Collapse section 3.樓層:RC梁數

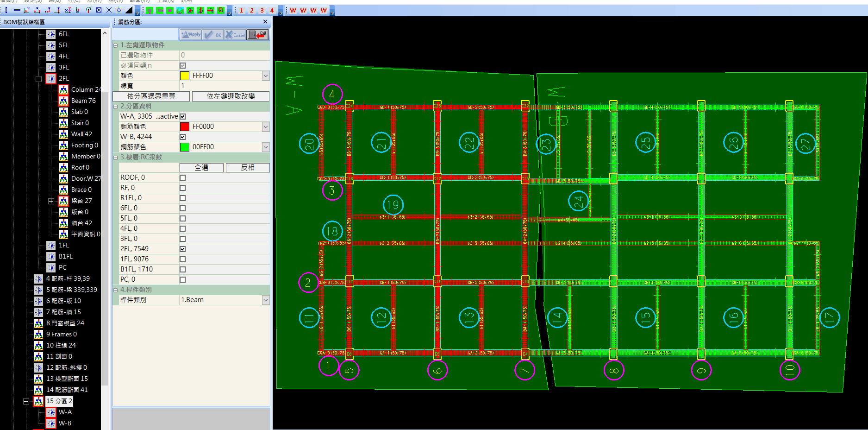[116, 158]
